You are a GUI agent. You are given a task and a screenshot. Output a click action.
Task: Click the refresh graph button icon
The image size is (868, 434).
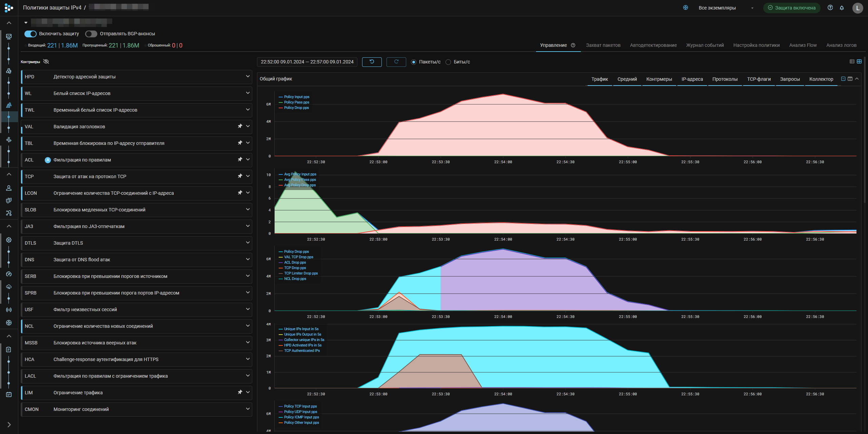396,62
